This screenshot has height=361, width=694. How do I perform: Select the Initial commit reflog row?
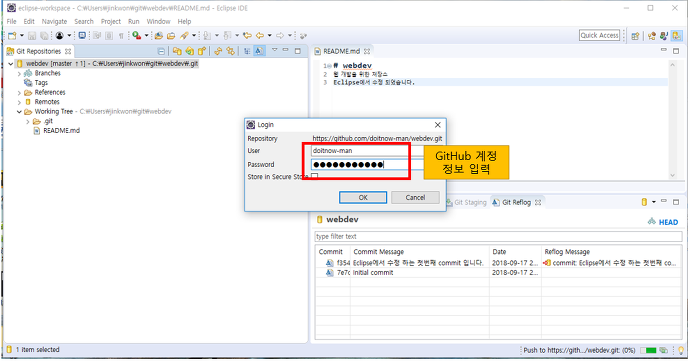coord(498,273)
